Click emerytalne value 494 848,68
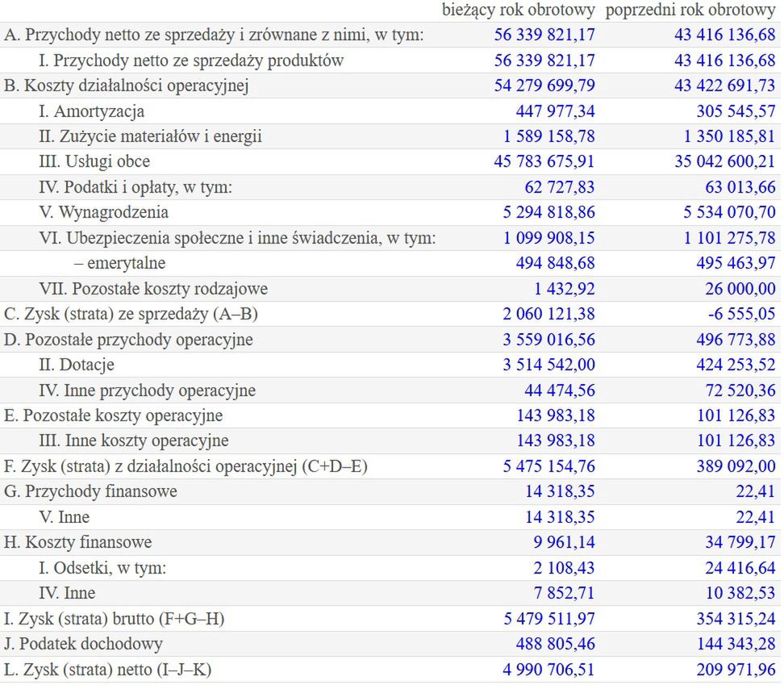This screenshot has width=784, height=685. coord(556,263)
